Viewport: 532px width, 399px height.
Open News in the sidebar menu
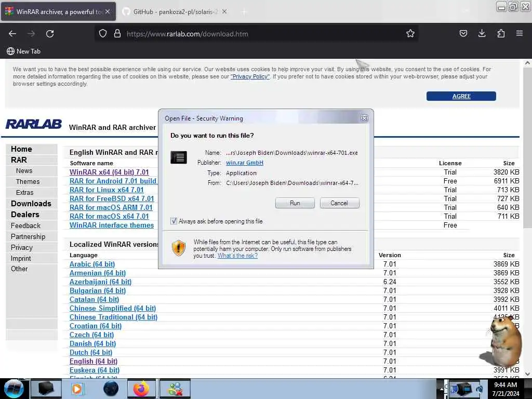[x=24, y=170]
